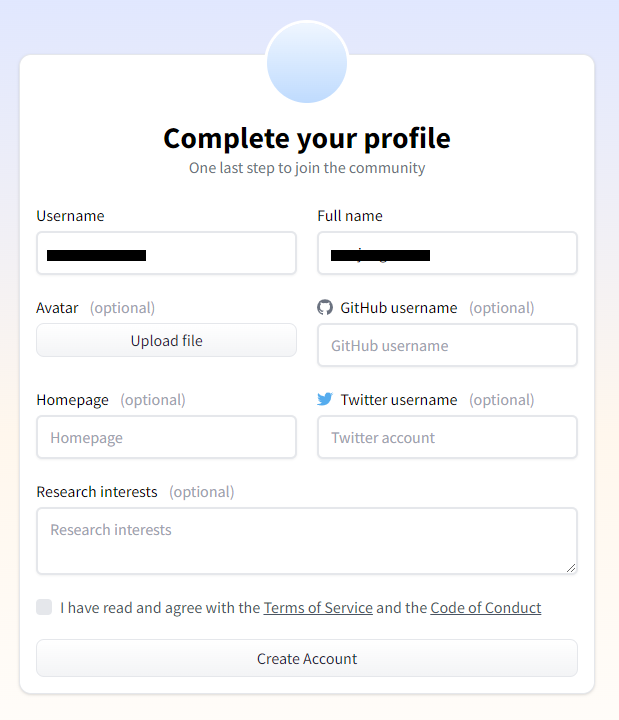Click the GitHub username label text
Image resolution: width=619 pixels, height=720 pixels.
pyautogui.click(x=399, y=307)
